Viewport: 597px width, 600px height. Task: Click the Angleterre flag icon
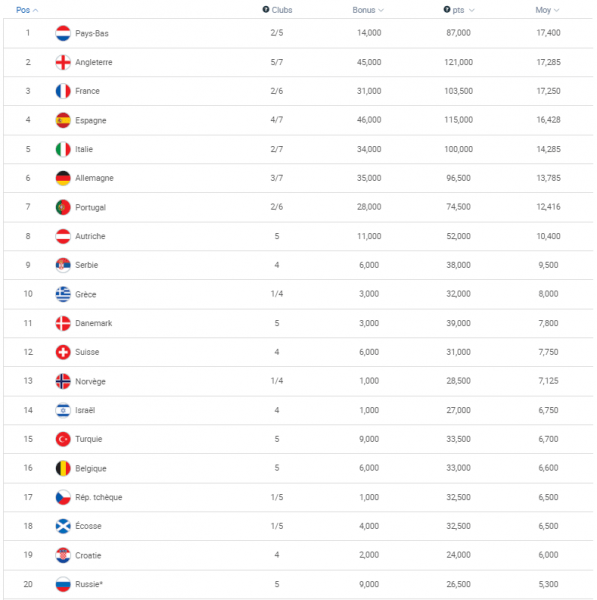click(x=63, y=62)
